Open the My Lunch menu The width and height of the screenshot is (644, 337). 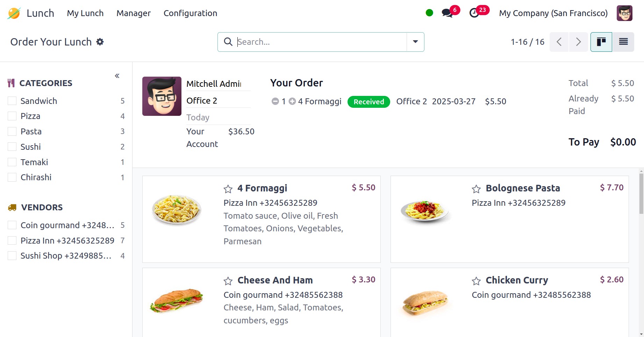pos(85,13)
